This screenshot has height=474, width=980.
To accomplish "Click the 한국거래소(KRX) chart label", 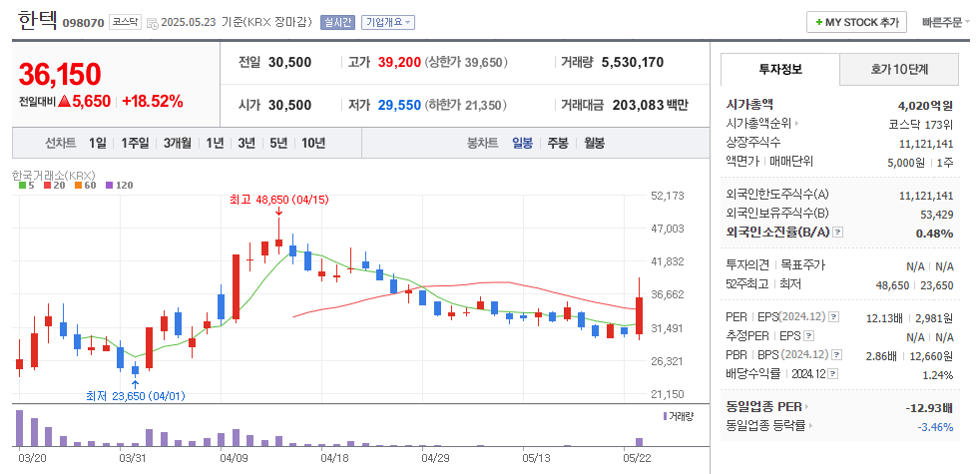I will 53,175.
